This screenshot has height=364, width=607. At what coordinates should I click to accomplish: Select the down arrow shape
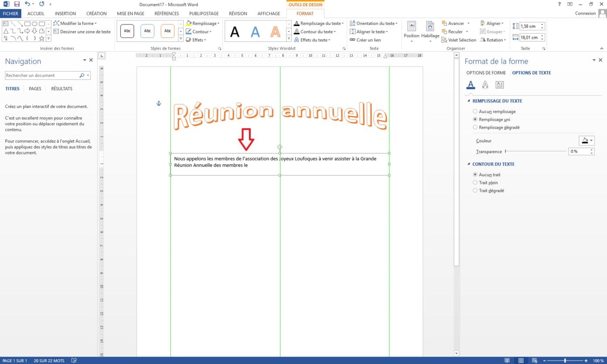(x=34, y=31)
